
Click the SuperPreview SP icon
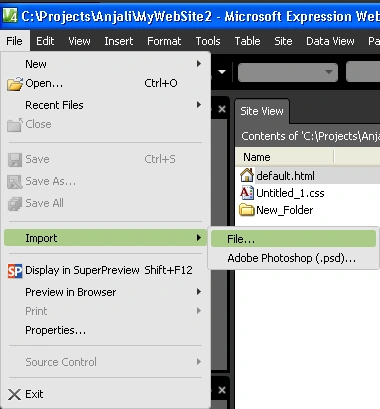coord(15,271)
